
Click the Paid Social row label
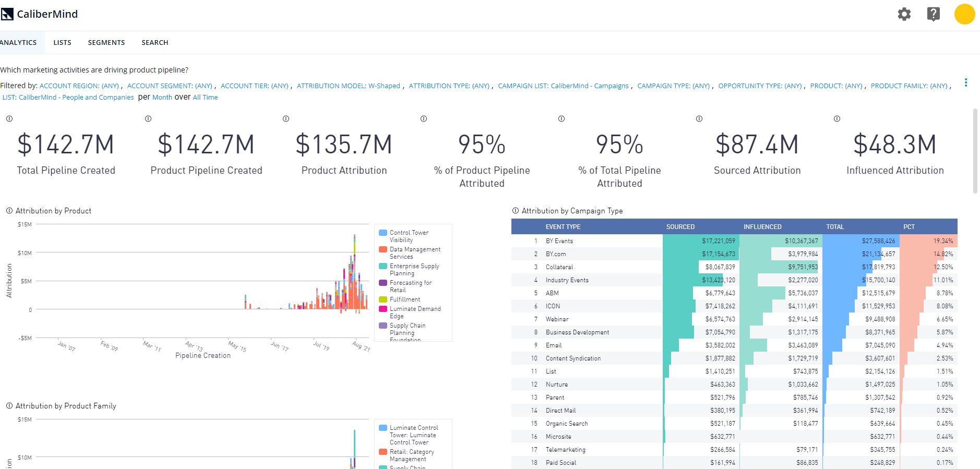(561, 463)
